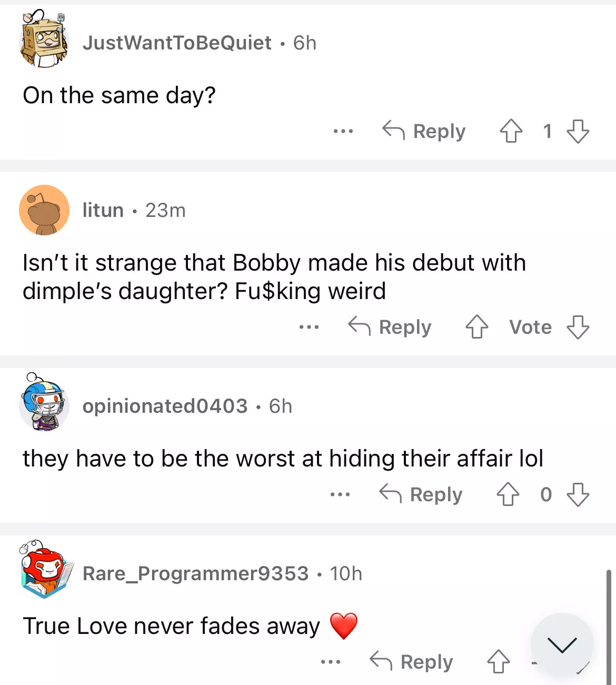The height and width of the screenshot is (685, 616).
Task: Tap the floating scroll-down chevron button
Action: 562,644
